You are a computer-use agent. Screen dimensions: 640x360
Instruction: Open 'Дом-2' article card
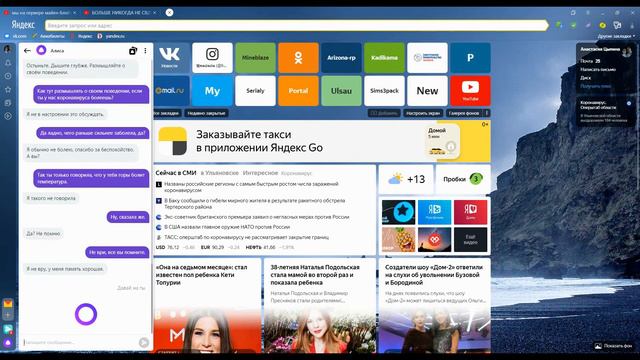point(434,305)
